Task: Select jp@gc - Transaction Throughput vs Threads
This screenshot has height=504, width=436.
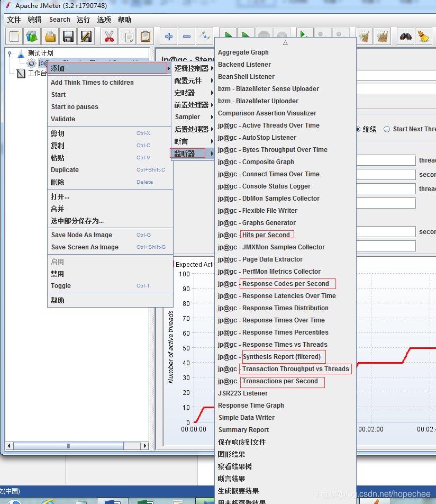Action: 285,369
